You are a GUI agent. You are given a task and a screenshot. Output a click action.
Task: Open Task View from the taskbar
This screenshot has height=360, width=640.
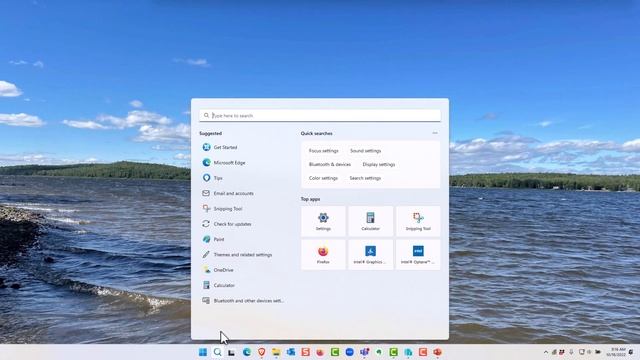click(x=232, y=352)
